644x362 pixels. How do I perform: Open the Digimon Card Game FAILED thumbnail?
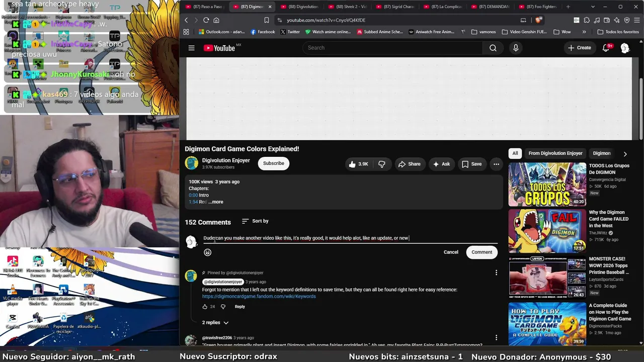[x=547, y=231]
